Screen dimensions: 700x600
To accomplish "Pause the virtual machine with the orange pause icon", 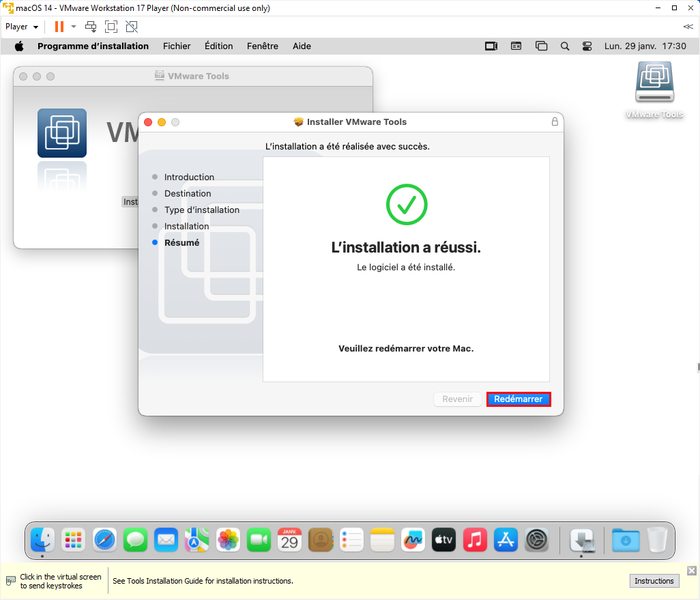I will pyautogui.click(x=59, y=27).
